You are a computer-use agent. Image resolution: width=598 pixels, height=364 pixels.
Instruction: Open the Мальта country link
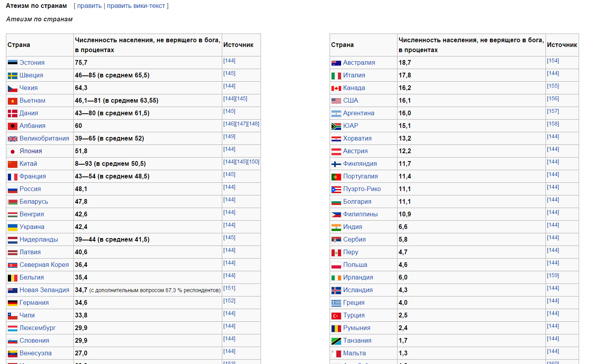pyautogui.click(x=354, y=353)
